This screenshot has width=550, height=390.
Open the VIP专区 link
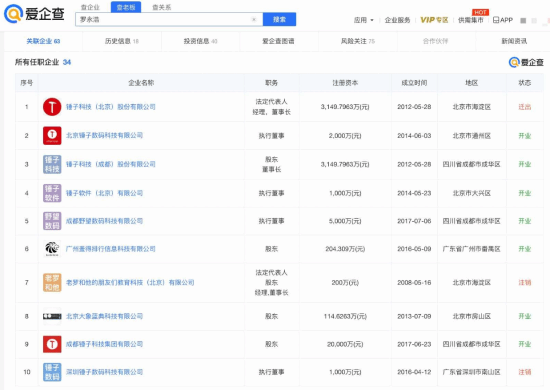[434, 20]
